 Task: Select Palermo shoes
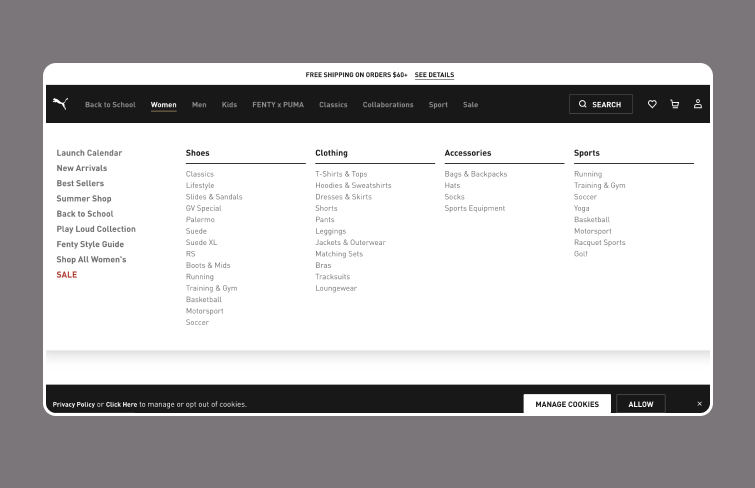[200, 220]
